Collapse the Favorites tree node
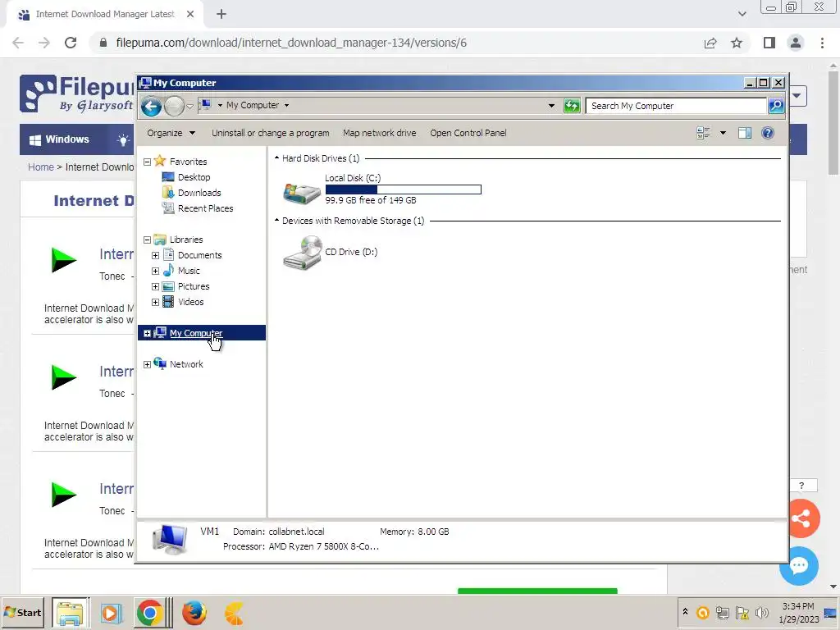Screen dimensions: 840x630 click(x=148, y=162)
